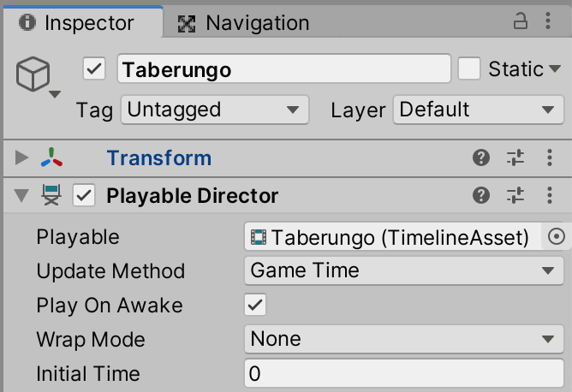Switch to the Navigation tab
This screenshot has width=572, height=392.
point(244,23)
